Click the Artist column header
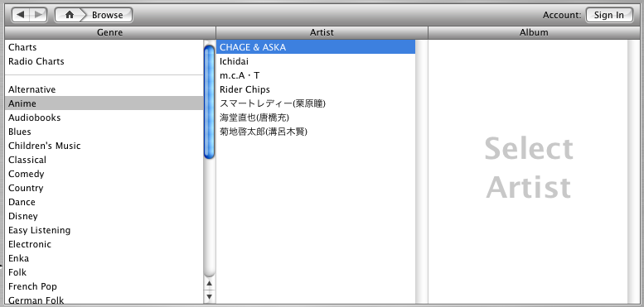 click(x=322, y=32)
